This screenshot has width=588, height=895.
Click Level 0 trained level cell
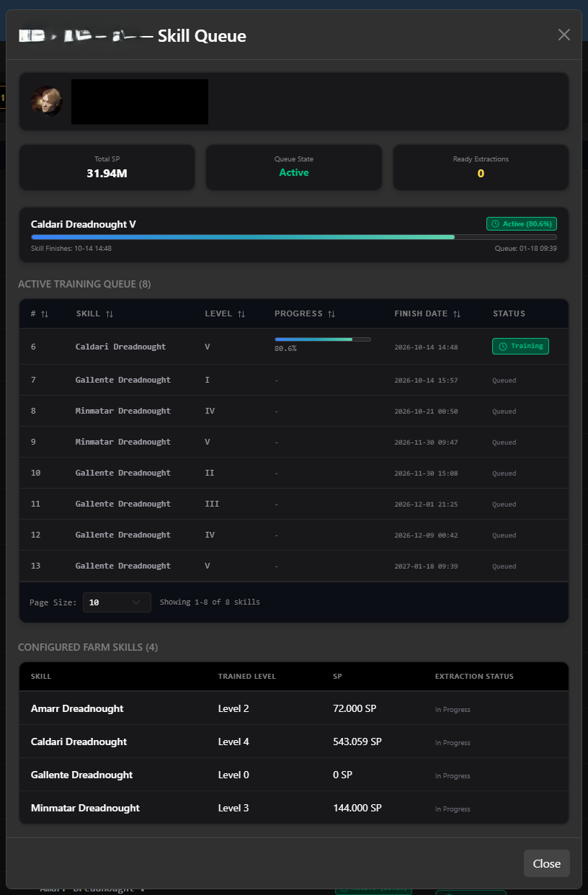click(x=233, y=775)
